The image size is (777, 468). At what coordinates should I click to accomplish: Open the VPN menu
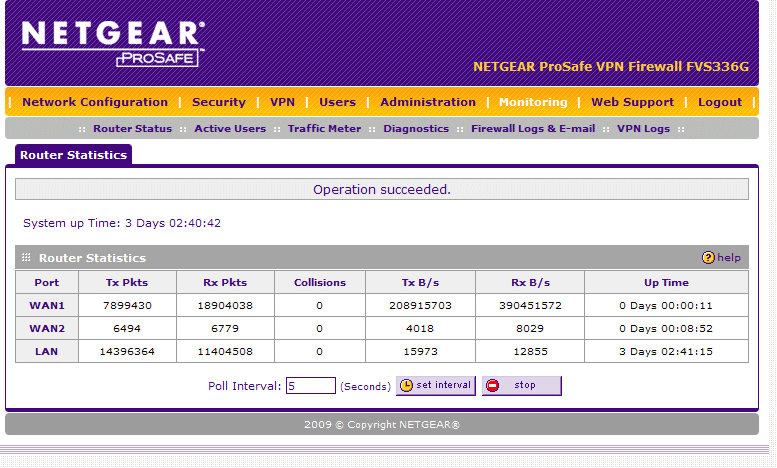[x=282, y=102]
